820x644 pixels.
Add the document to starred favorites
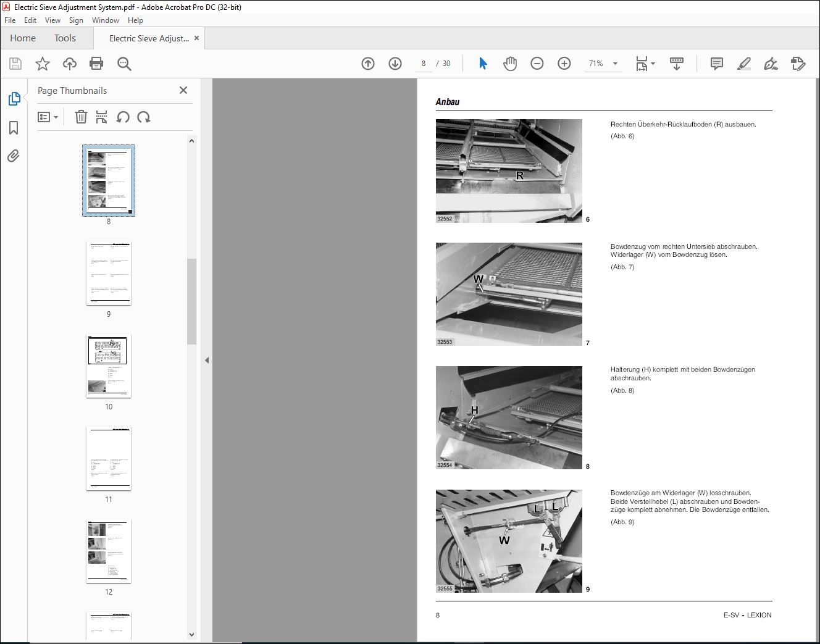click(43, 64)
